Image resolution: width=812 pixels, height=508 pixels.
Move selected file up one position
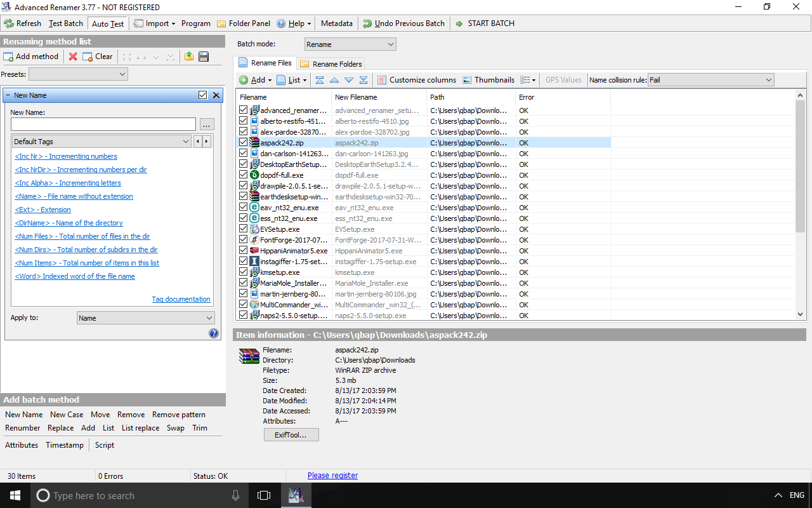334,80
